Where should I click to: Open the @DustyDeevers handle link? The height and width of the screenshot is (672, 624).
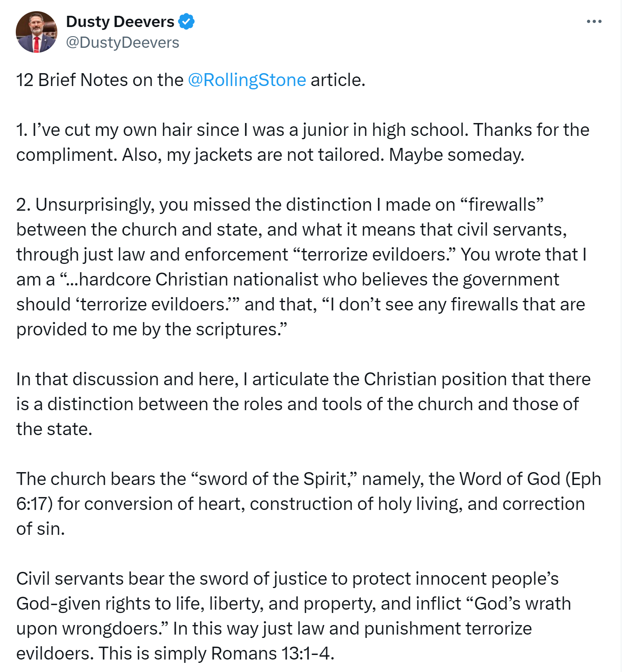(123, 42)
